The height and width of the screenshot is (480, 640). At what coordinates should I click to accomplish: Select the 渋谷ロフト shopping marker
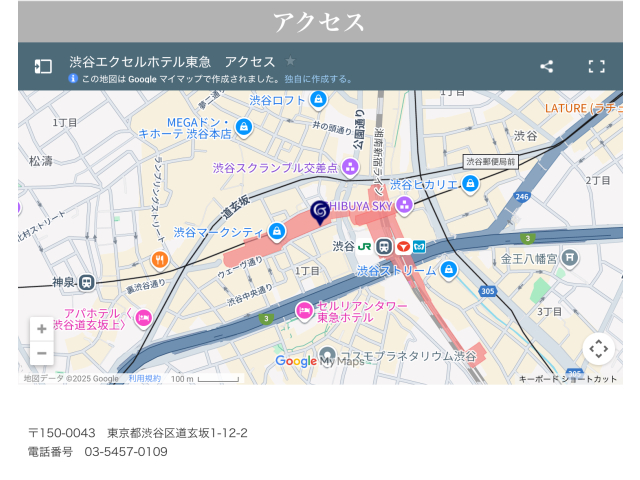click(318, 99)
